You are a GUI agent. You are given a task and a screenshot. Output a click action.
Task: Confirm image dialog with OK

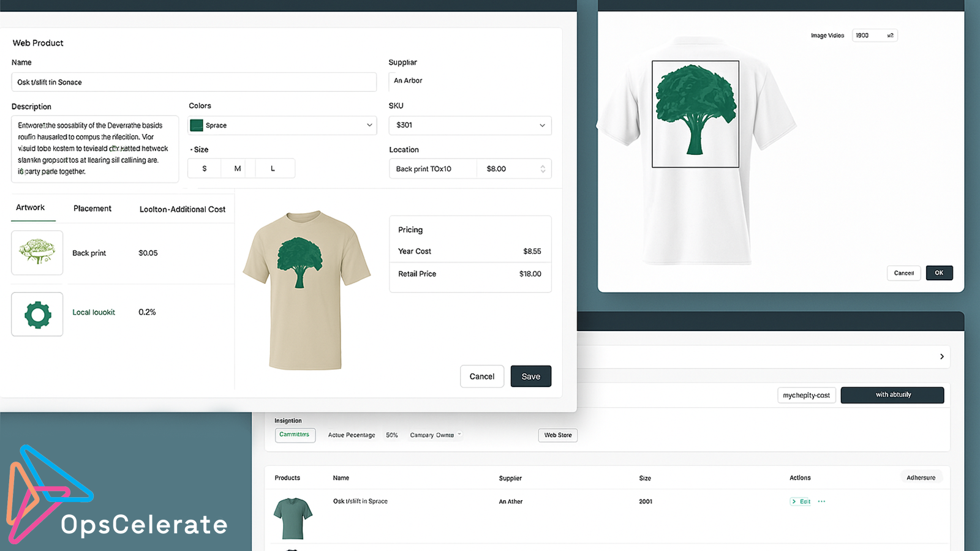939,272
